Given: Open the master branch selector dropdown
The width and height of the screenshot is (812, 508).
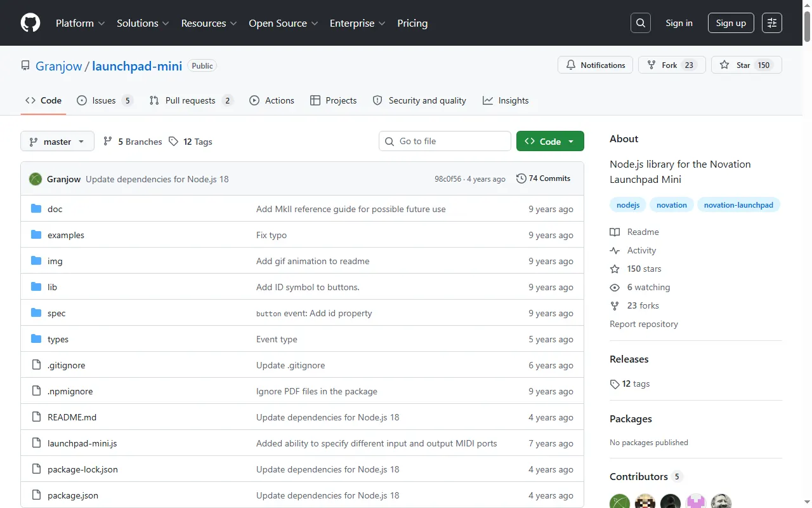Looking at the screenshot, I should [x=57, y=141].
